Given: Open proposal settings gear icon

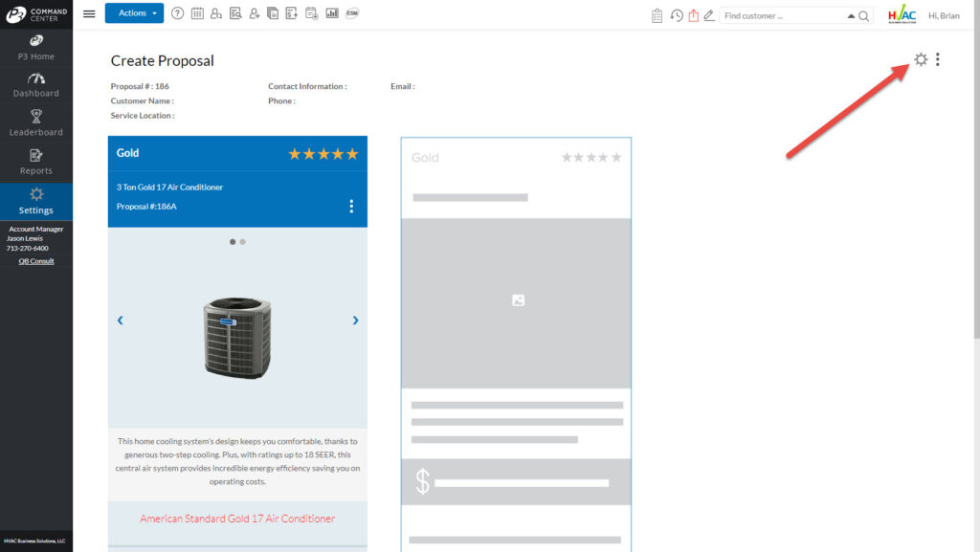Looking at the screenshot, I should coord(921,59).
